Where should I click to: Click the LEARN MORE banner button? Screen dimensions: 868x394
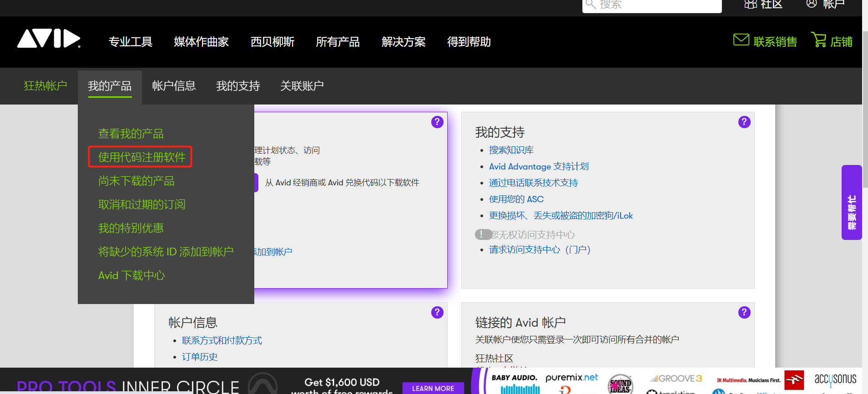(x=433, y=388)
